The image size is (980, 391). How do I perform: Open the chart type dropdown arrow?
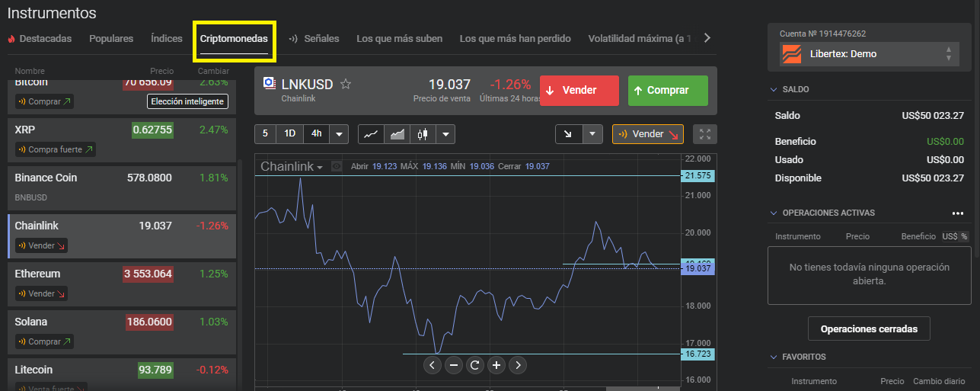point(445,134)
